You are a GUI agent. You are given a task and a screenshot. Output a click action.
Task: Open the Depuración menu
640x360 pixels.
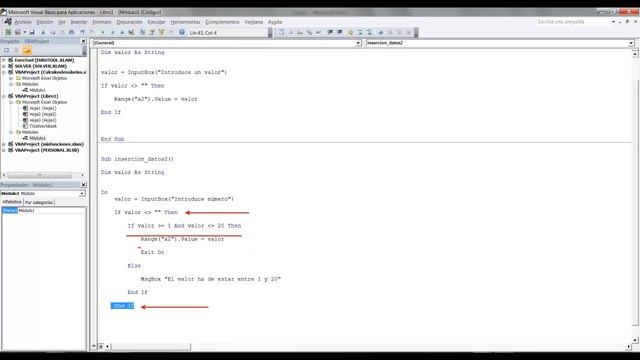pos(129,22)
